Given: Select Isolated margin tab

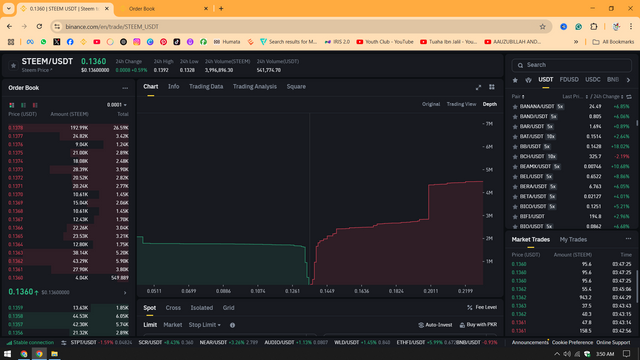Looking at the screenshot, I should pyautogui.click(x=202, y=308).
